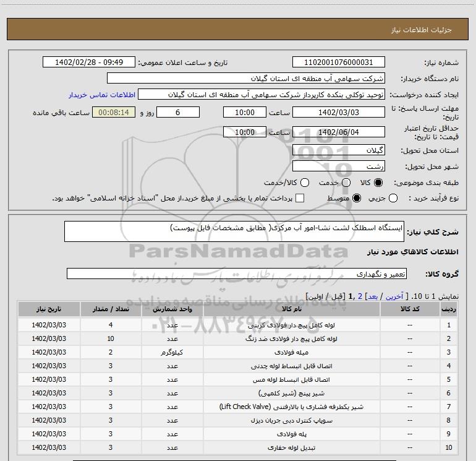476x461 pixels.
Task: Click column header کد کالا
Action: tap(410, 309)
